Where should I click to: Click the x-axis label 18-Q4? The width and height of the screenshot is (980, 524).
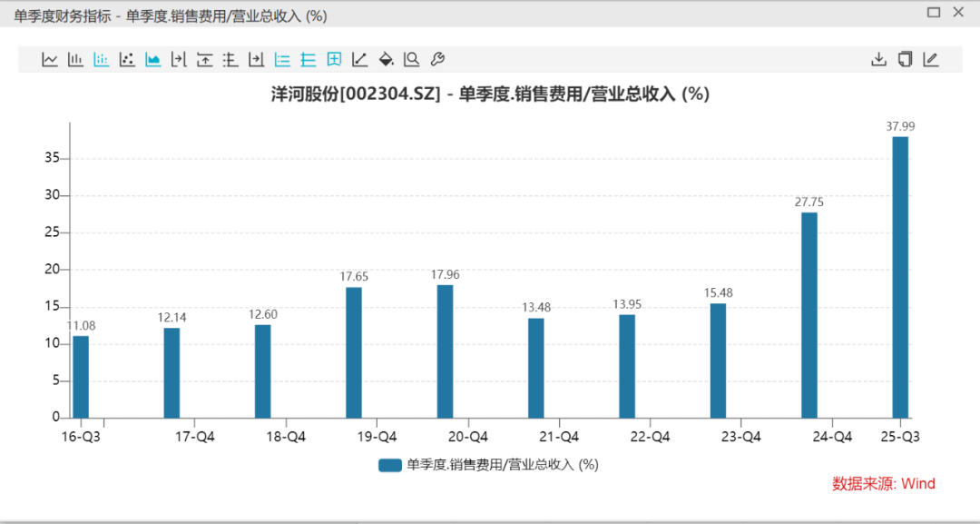286,437
